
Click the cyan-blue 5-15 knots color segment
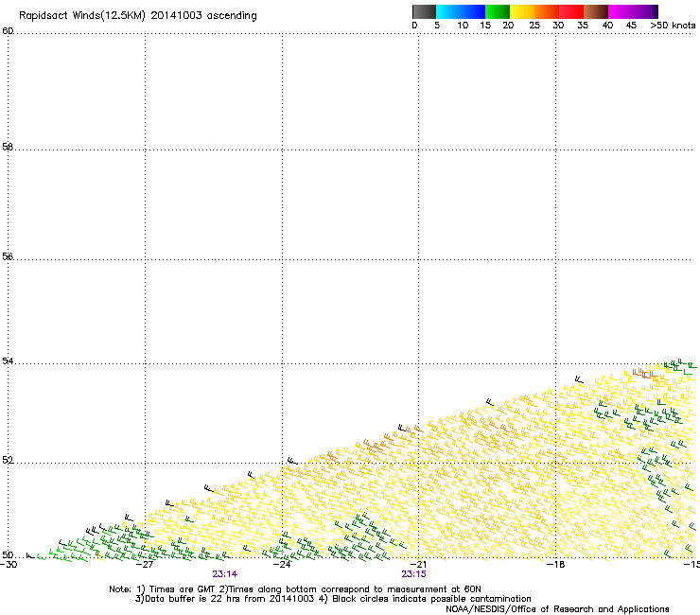coord(461,11)
